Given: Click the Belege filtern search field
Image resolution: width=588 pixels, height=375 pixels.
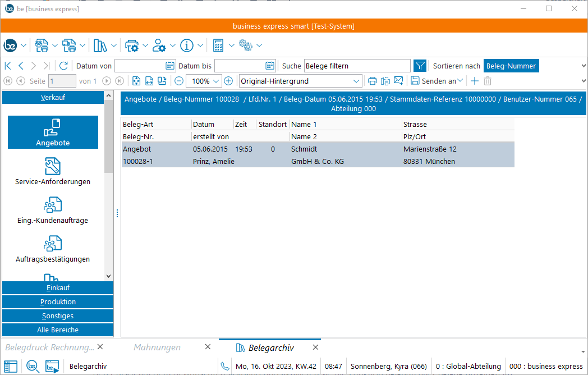Looking at the screenshot, I should [x=357, y=66].
